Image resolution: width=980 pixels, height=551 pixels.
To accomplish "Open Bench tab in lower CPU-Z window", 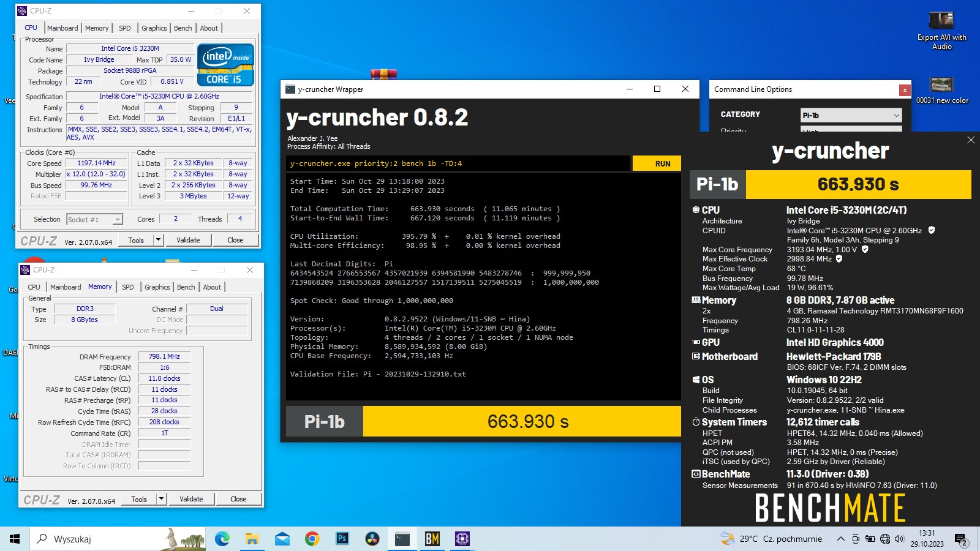I will (x=186, y=287).
